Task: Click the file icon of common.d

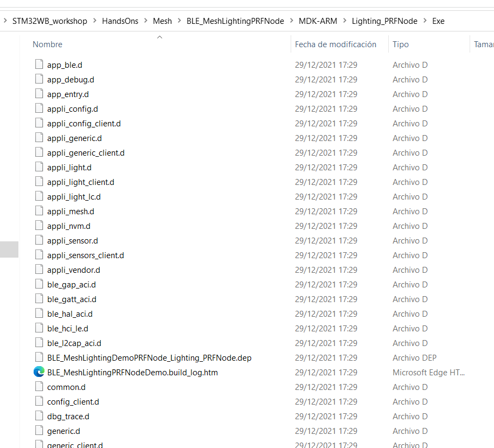Action: [x=39, y=387]
